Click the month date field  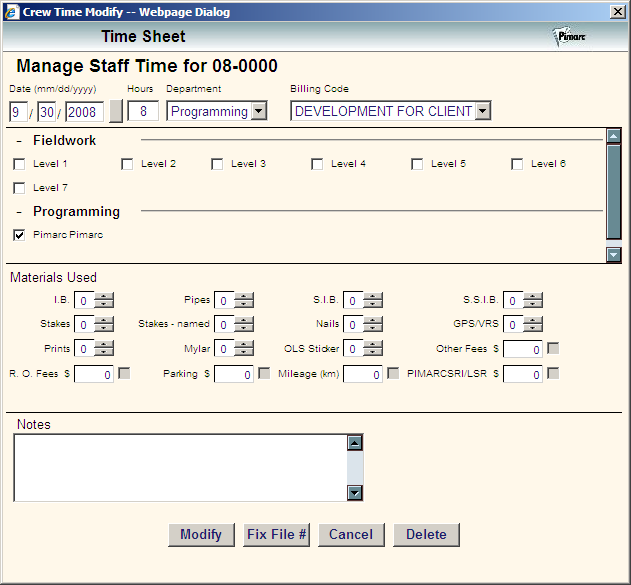18,112
